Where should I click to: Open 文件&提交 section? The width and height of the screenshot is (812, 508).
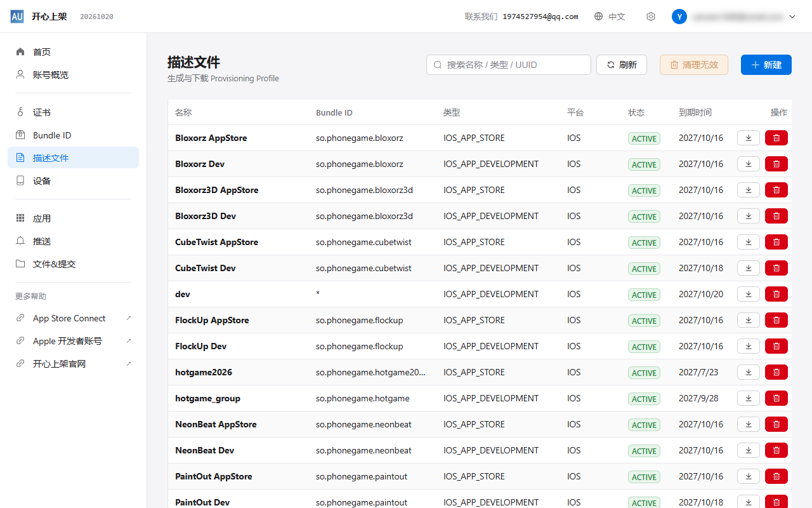coord(73,264)
